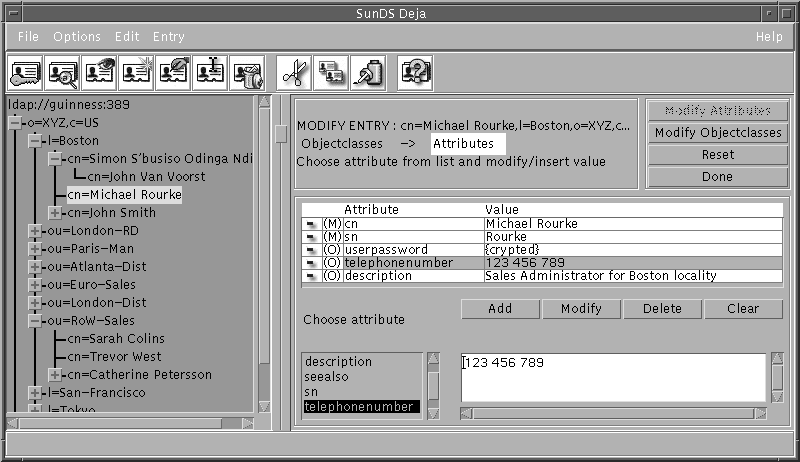The height and width of the screenshot is (462, 800).
Task: Click the paste glue-bottle icon
Action: [368, 73]
